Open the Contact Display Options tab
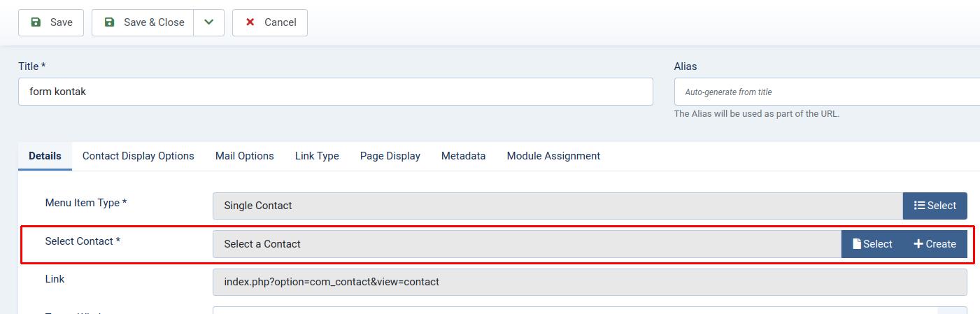The width and height of the screenshot is (980, 314). pyautogui.click(x=138, y=156)
